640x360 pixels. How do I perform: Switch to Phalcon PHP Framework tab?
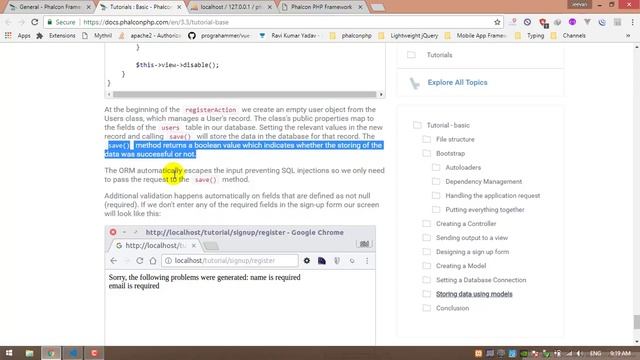(x=322, y=7)
